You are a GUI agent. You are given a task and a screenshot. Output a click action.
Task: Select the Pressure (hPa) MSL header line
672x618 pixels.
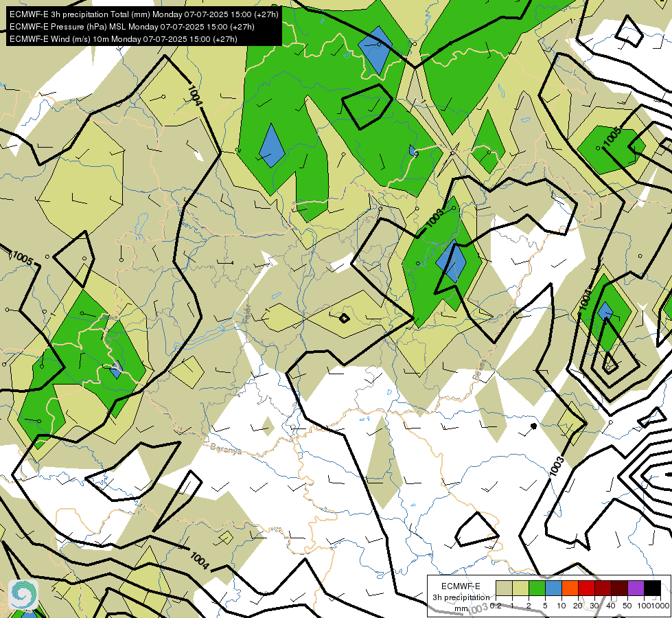tap(132, 27)
